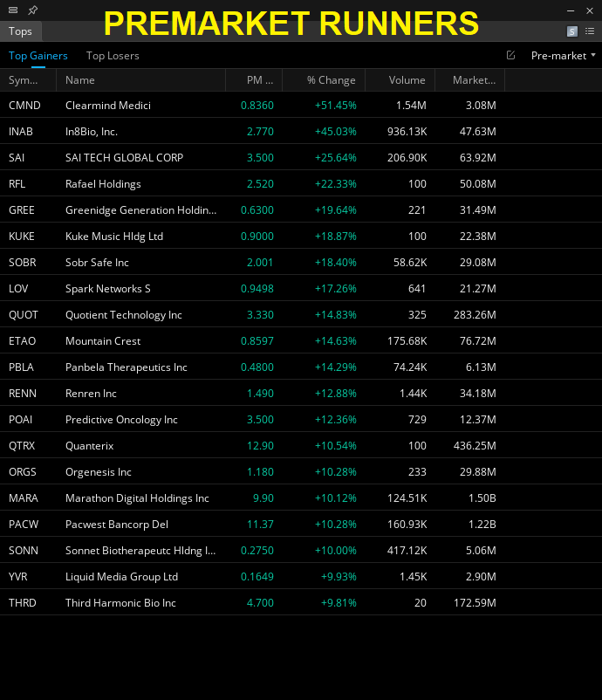Click the 1.50B market cap value
602x700 pixels.
pyautogui.click(x=482, y=498)
